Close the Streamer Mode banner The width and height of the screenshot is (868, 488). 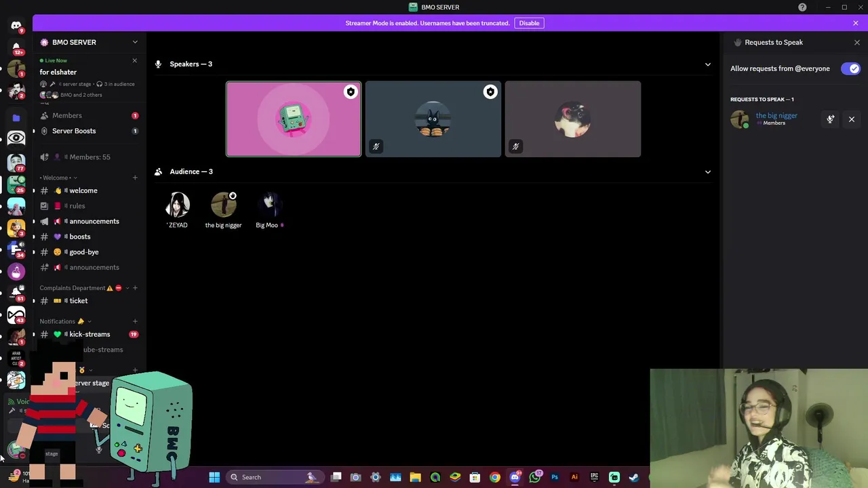pos(856,23)
